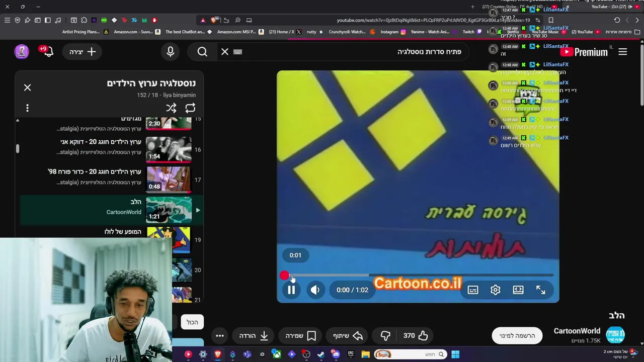
Task: Open YouTube hamburger guide menu
Action: (622, 52)
